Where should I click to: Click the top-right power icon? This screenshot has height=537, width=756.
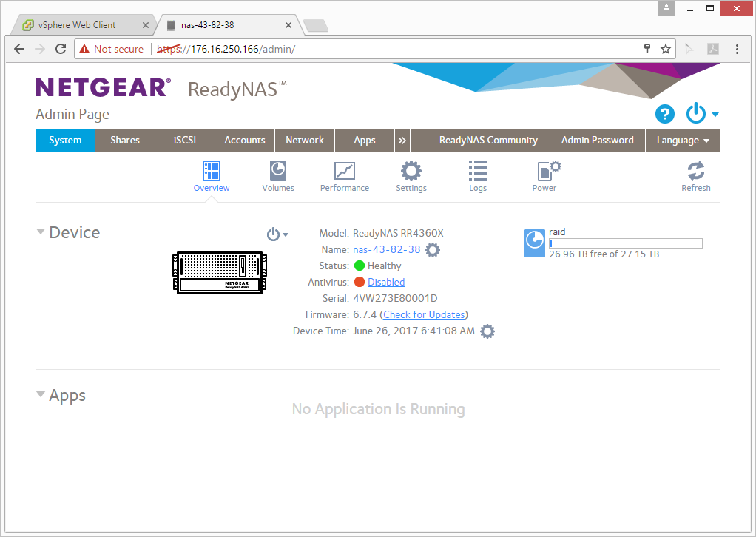[696, 114]
